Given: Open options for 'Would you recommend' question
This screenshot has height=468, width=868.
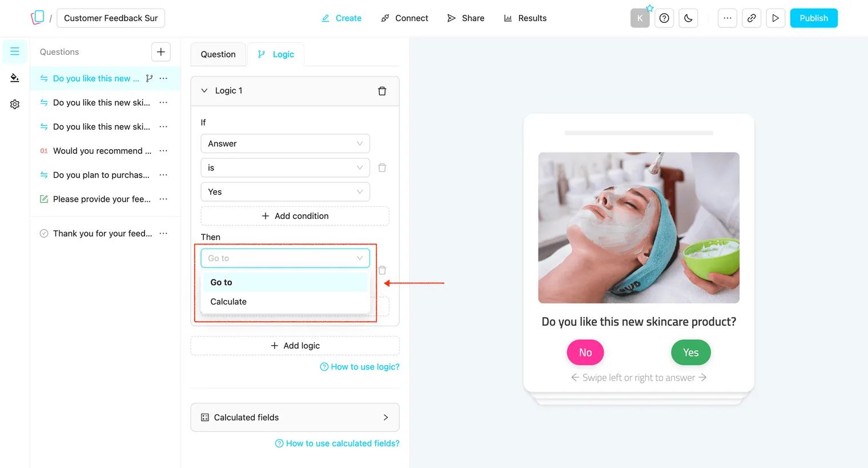Looking at the screenshot, I should pyautogui.click(x=163, y=151).
